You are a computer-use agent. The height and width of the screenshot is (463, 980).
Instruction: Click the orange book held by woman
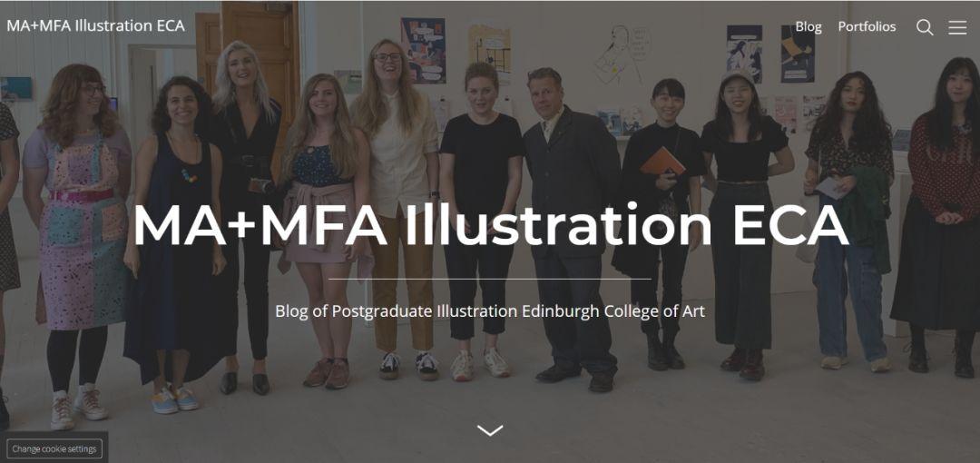pos(662,162)
